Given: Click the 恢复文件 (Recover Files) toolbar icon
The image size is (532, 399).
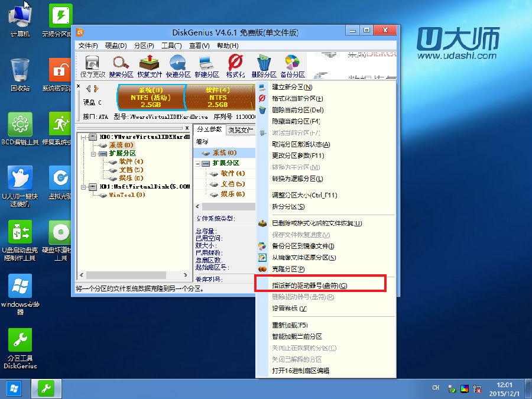Looking at the screenshot, I should (150, 66).
